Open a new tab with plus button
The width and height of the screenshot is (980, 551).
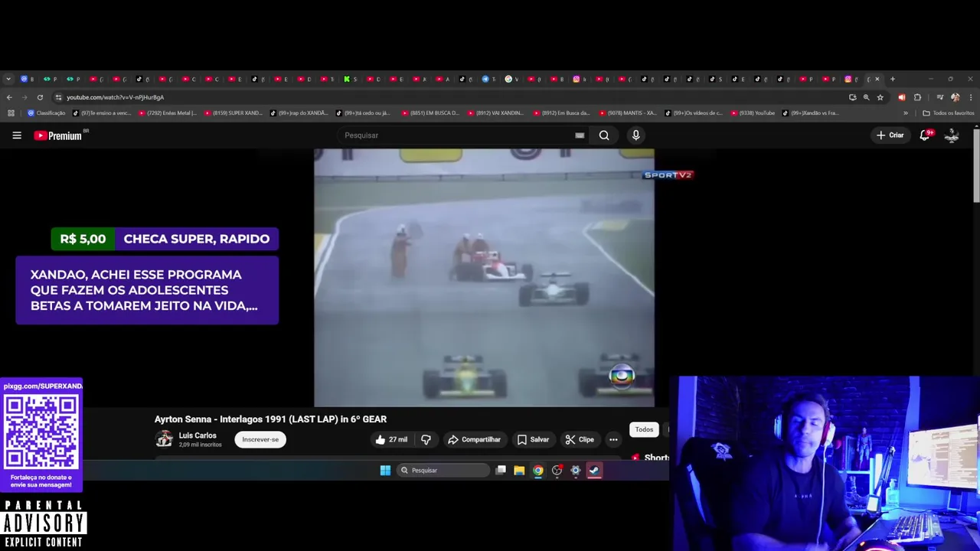pos(892,79)
